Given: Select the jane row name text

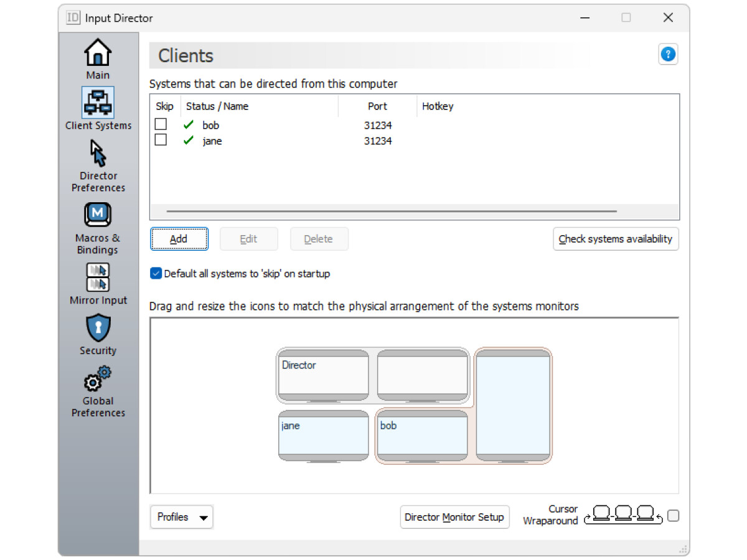Looking at the screenshot, I should [x=212, y=141].
